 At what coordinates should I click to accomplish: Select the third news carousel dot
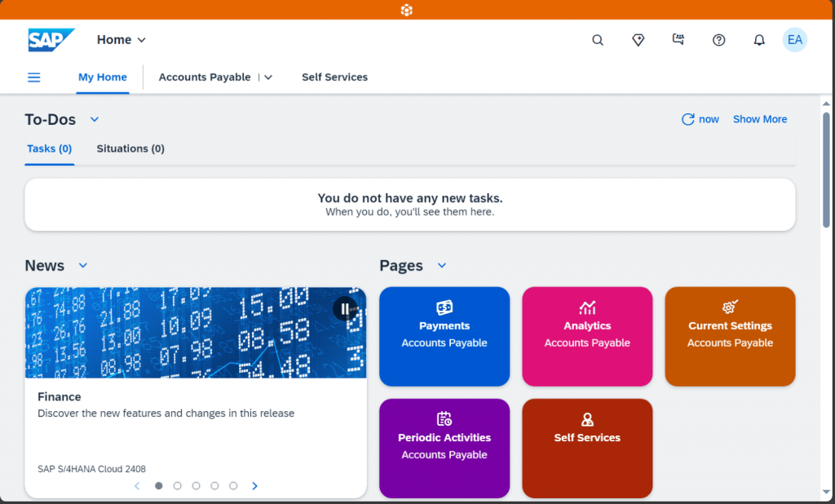(196, 486)
